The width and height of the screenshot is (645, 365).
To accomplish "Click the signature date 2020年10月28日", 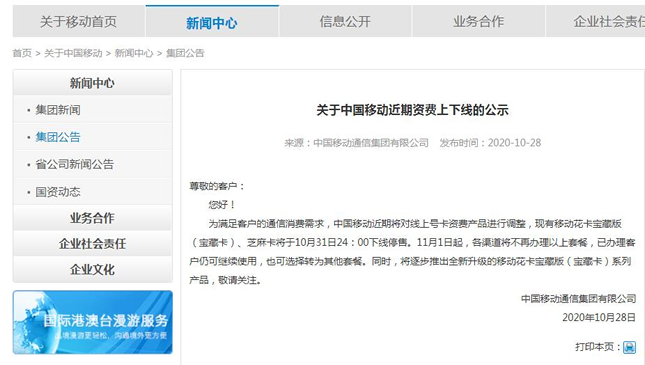I will [x=599, y=317].
